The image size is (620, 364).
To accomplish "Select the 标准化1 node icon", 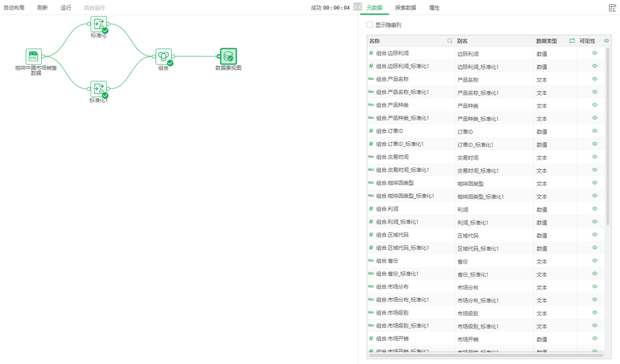I will click(98, 89).
